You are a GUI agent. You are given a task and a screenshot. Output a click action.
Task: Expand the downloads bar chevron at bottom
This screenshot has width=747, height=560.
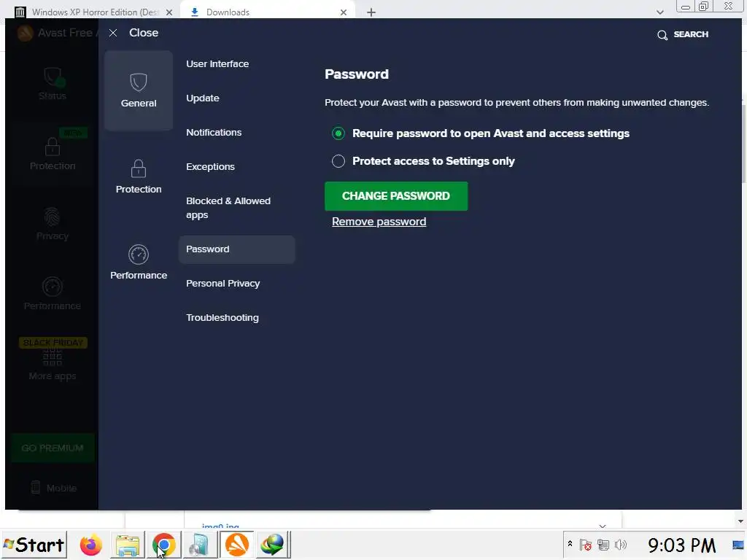coord(603,526)
